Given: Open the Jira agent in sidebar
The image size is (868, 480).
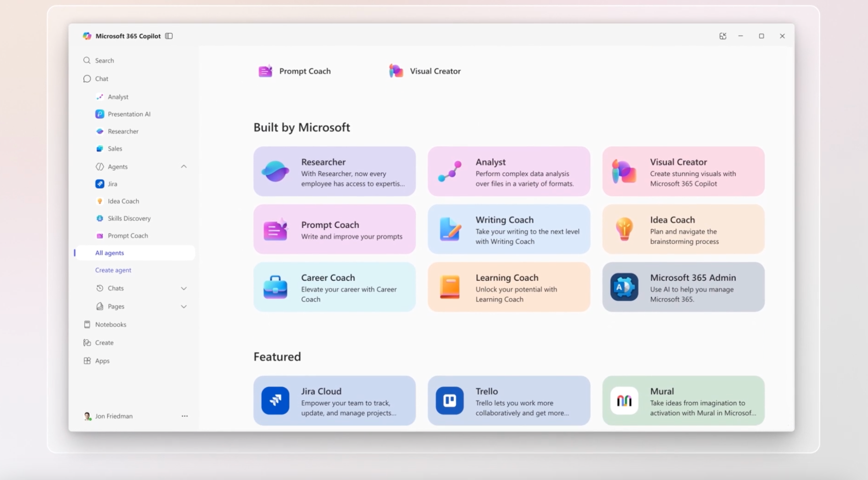Looking at the screenshot, I should coord(112,184).
